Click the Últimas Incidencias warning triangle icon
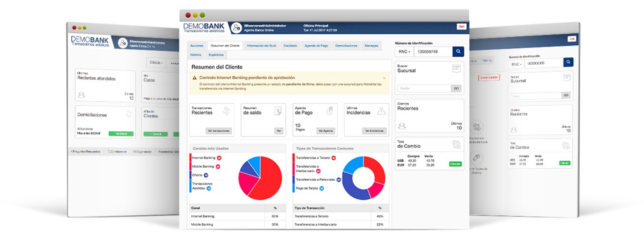The height and width of the screenshot is (247, 644). [381, 111]
